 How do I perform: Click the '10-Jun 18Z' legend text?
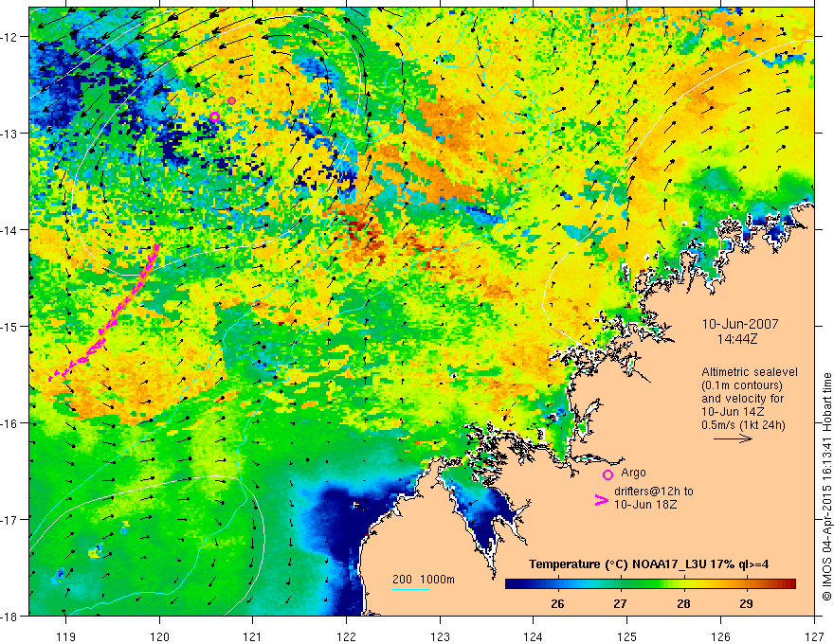pyautogui.click(x=645, y=505)
